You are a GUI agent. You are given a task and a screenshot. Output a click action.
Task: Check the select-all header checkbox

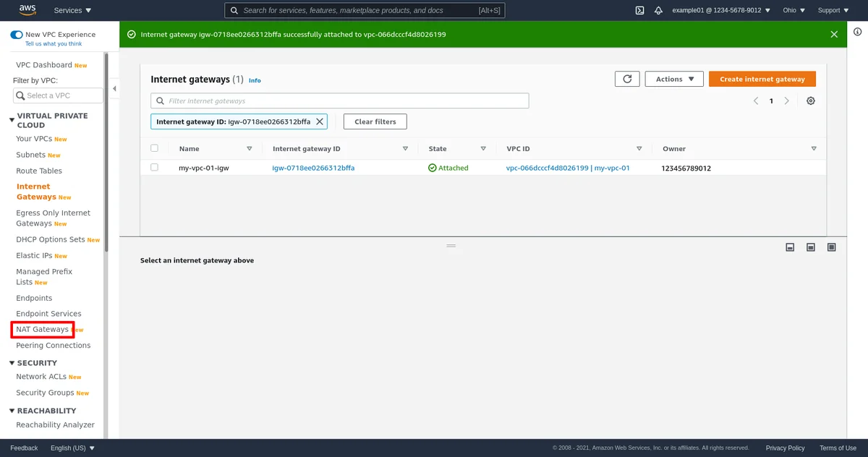point(154,148)
